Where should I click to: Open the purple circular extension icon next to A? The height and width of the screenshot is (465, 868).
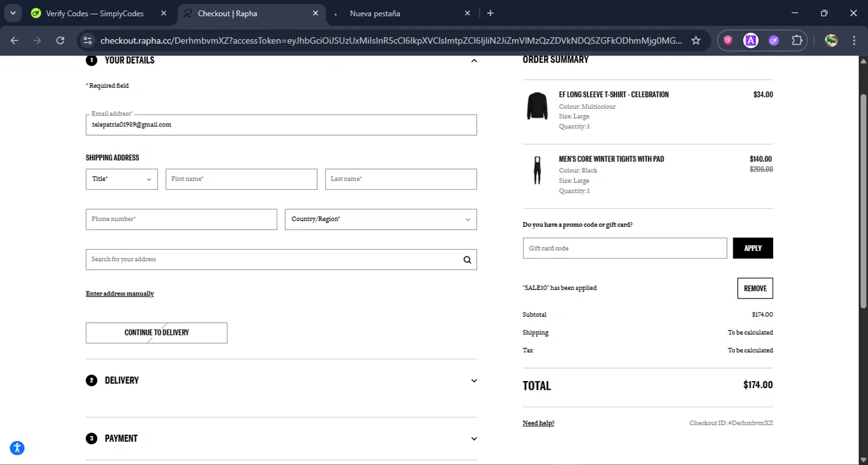pos(774,40)
